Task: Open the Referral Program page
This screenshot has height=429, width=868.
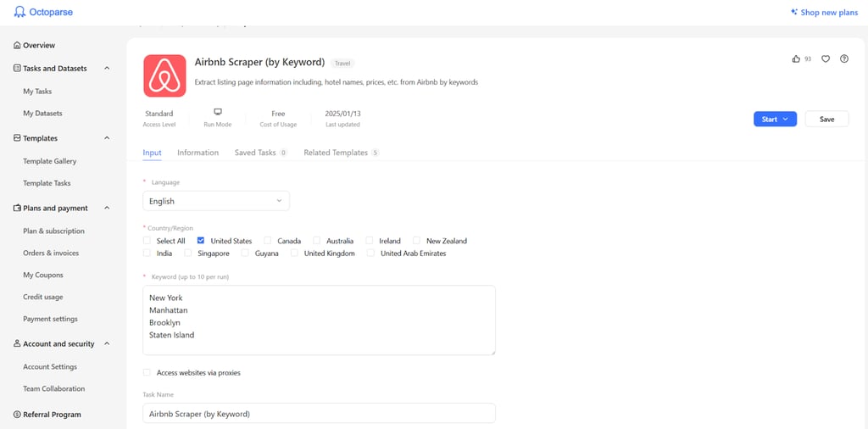Action: click(52, 414)
